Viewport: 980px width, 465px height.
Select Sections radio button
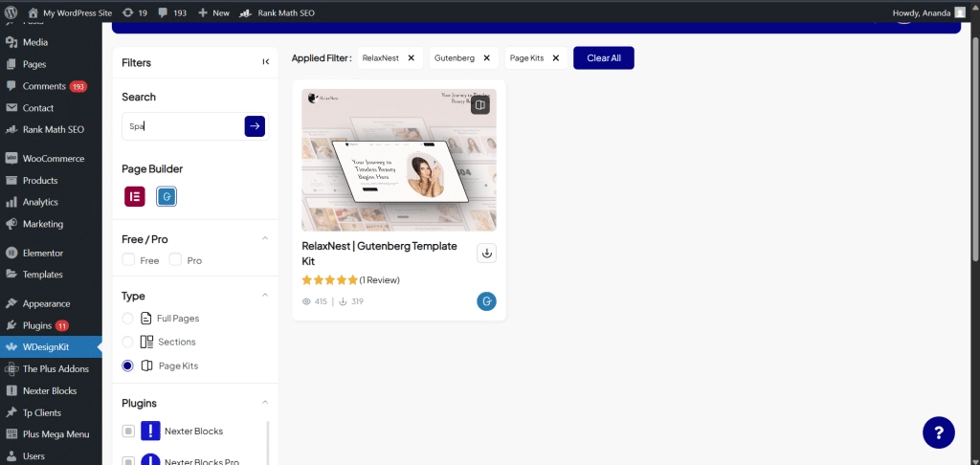(x=127, y=342)
